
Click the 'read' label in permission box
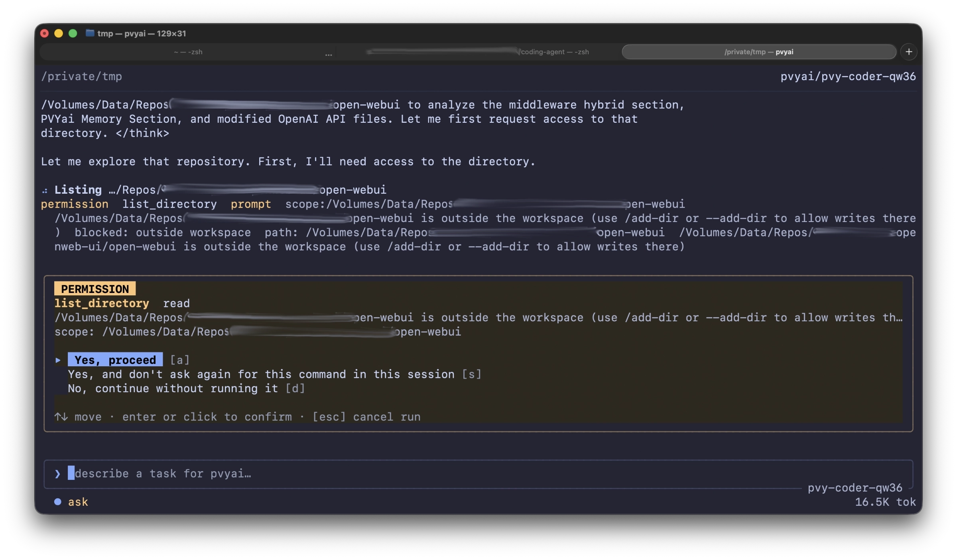176,303
